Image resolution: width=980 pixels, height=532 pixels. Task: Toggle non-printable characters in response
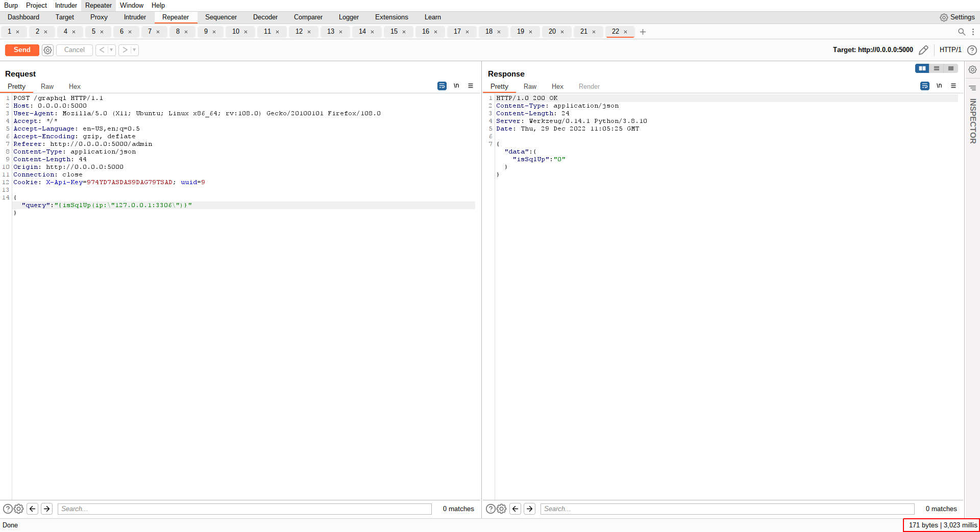coord(939,86)
